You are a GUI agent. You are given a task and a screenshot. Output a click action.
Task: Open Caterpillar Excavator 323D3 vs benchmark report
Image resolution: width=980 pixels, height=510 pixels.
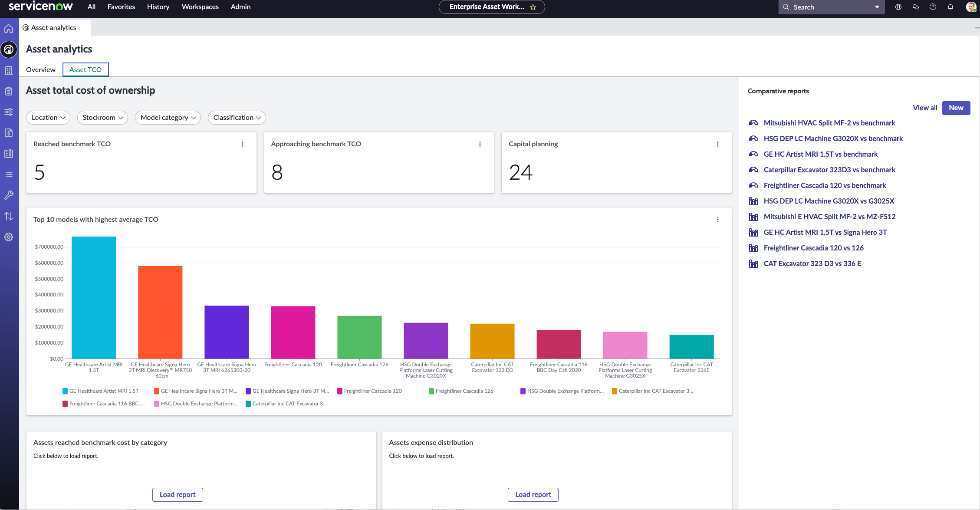(829, 170)
